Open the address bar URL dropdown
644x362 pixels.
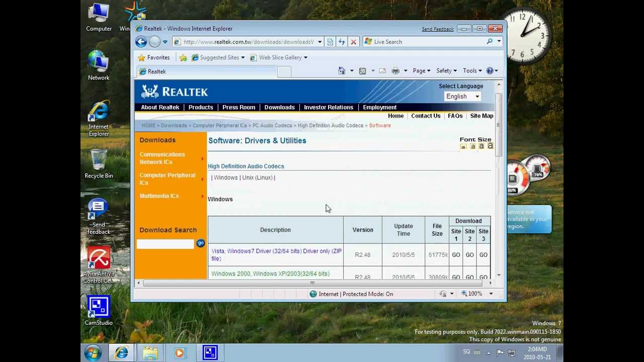319,42
